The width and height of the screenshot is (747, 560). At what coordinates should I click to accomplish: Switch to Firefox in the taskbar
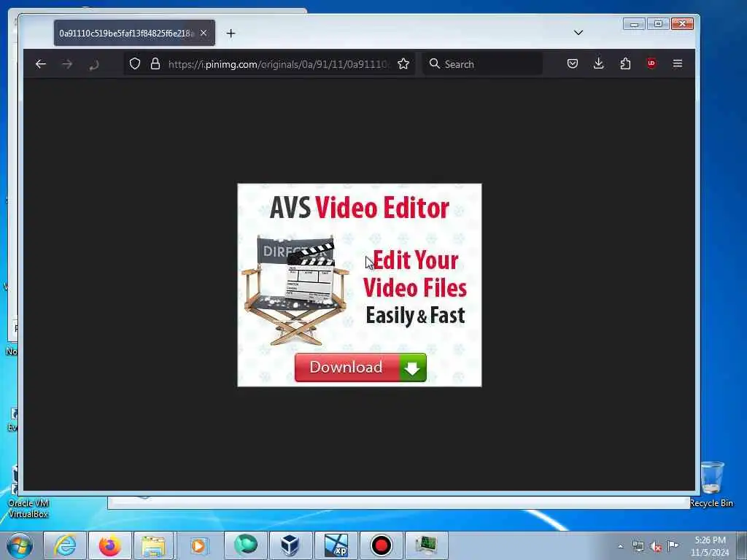click(110, 545)
